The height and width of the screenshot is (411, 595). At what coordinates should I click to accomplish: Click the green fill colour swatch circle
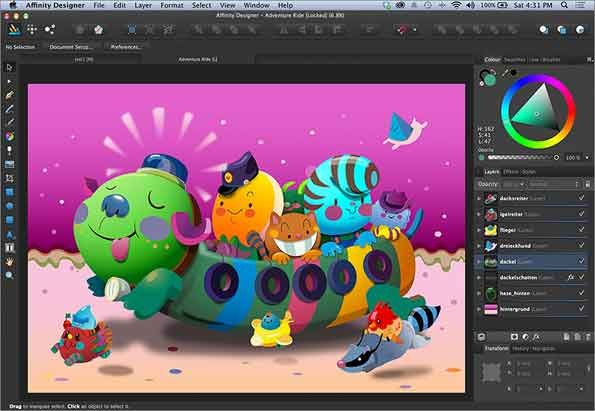(x=489, y=80)
